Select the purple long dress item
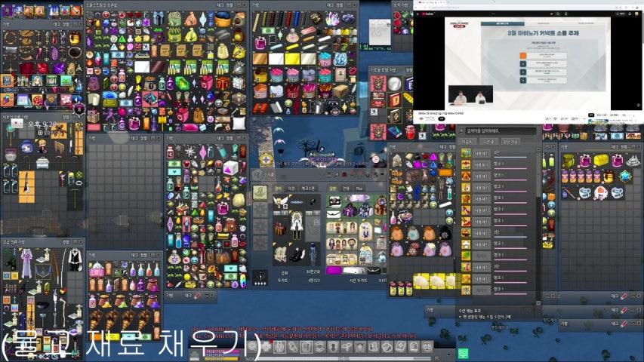644x362 pixels. [x=26, y=263]
